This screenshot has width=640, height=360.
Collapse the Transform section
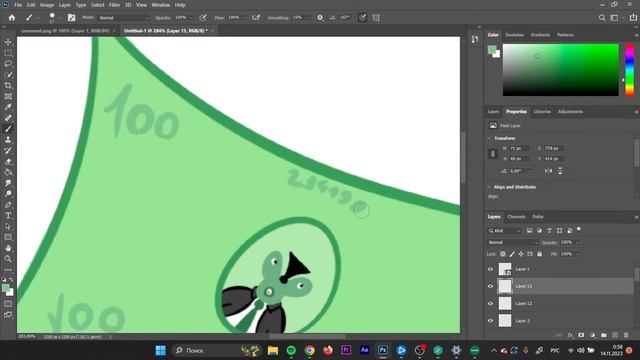tap(489, 138)
